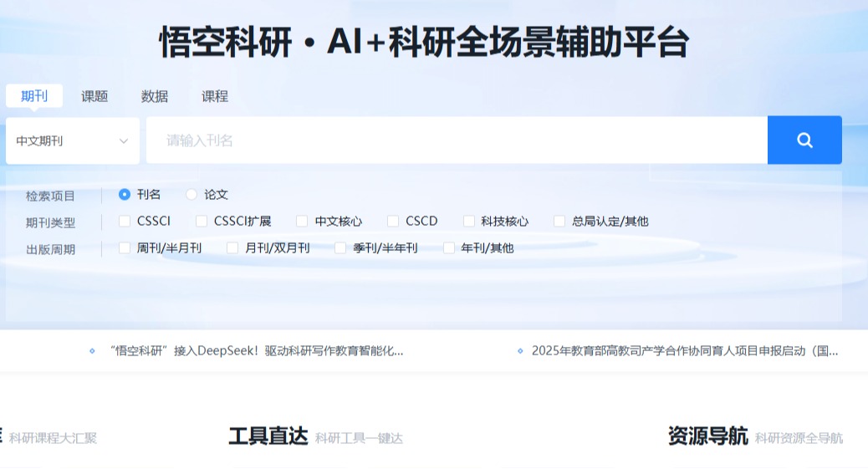Screen dimensions: 868x469
Task: Switch to the 期刊 tab
Action: (34, 96)
